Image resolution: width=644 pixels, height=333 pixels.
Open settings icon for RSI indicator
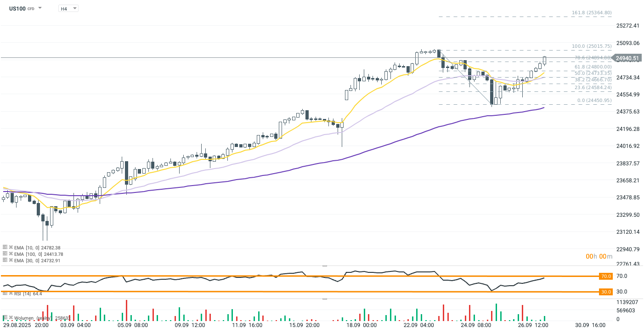pos(5,293)
